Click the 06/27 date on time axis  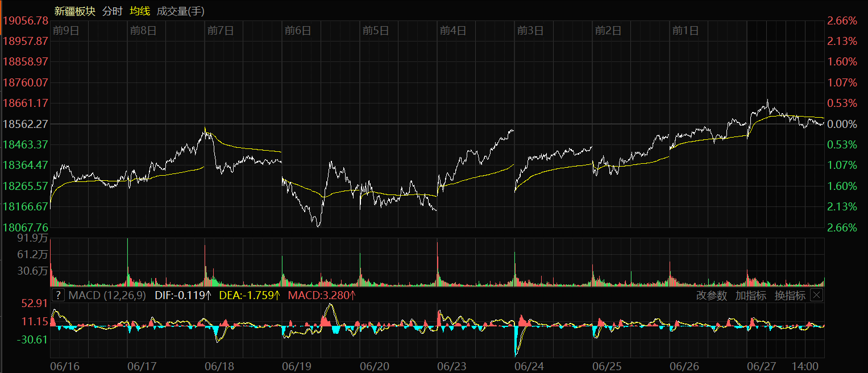[761, 366]
